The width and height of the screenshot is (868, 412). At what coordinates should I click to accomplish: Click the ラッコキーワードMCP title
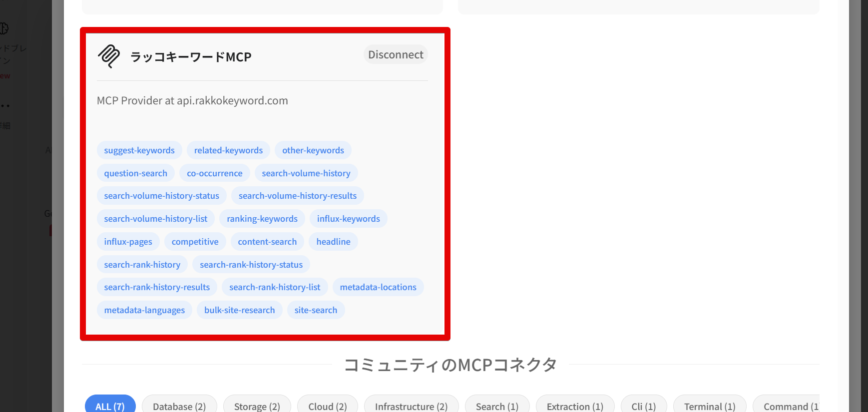point(191,57)
